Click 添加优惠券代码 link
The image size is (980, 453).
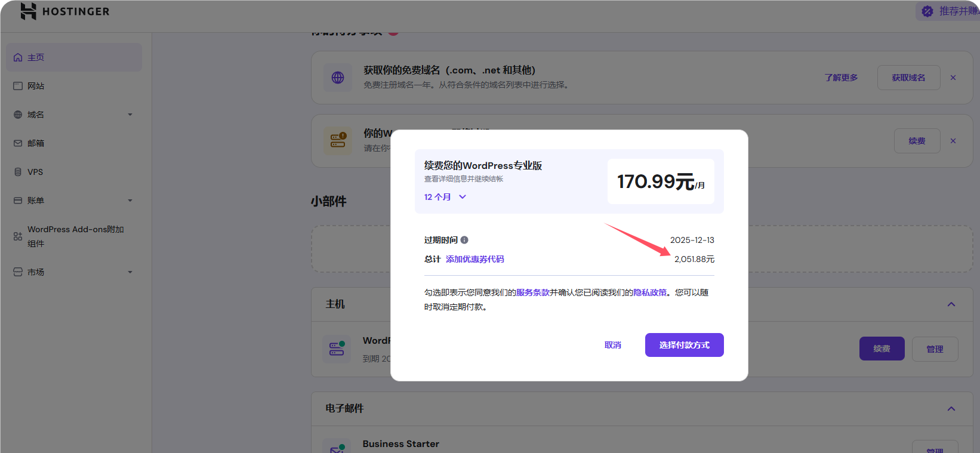(x=475, y=259)
